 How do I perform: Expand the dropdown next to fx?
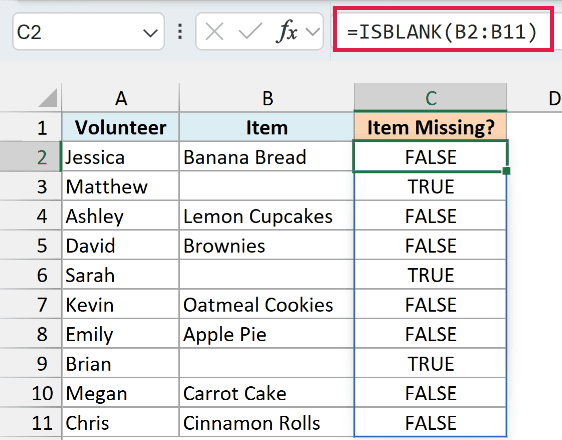click(313, 32)
